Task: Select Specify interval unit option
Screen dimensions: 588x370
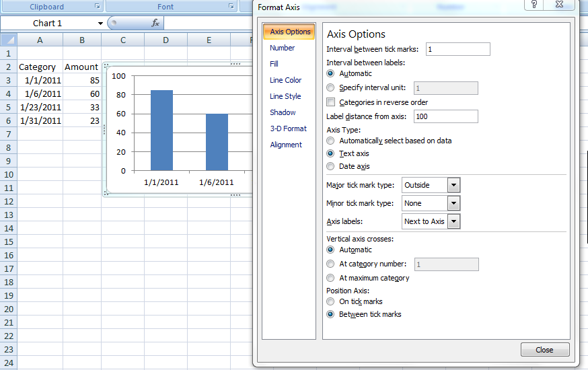Action: [330, 87]
